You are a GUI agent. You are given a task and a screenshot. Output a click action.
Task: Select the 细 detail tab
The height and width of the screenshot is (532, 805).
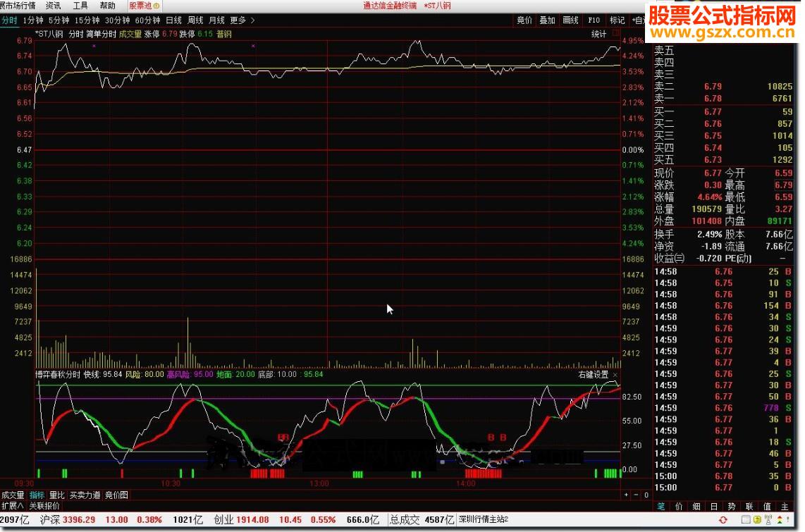pyautogui.click(x=696, y=507)
